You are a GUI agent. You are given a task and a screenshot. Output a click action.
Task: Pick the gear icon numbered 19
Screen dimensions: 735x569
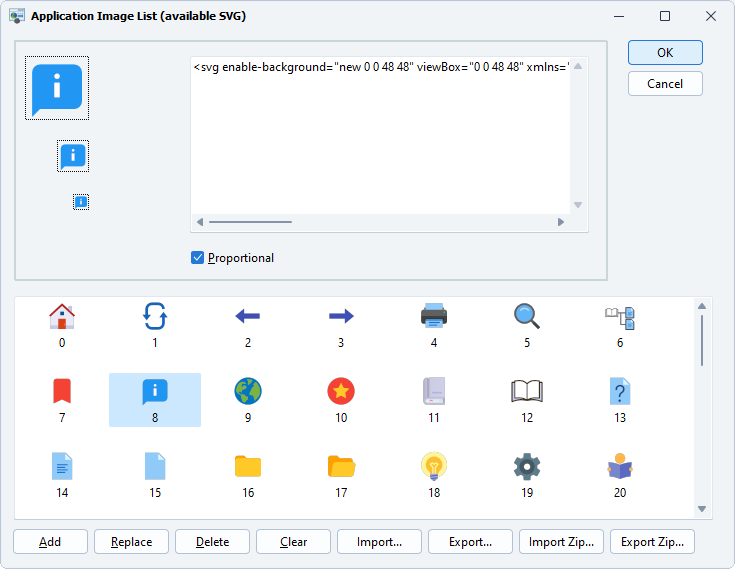pyautogui.click(x=527, y=467)
